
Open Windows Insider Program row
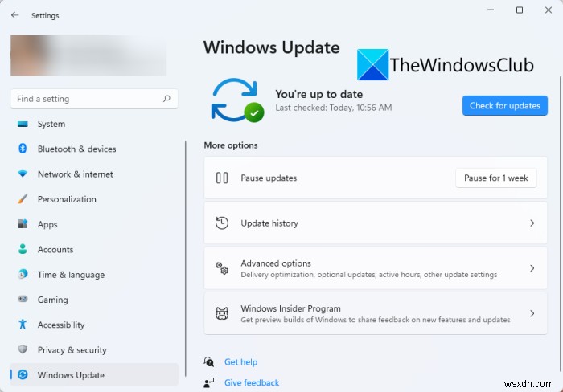[x=376, y=313]
